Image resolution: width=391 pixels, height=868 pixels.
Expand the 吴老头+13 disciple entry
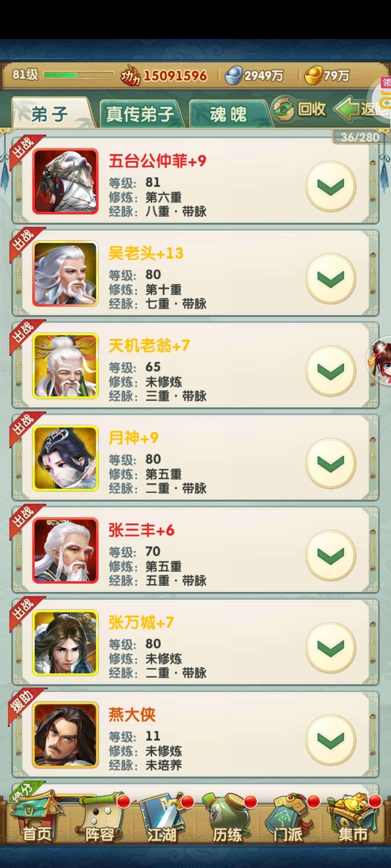[x=331, y=279]
